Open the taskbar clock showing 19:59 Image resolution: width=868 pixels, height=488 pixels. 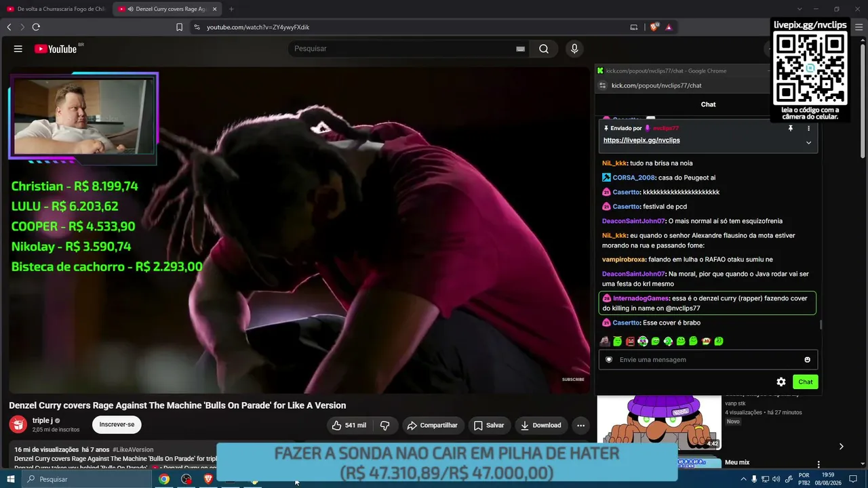tap(828, 479)
